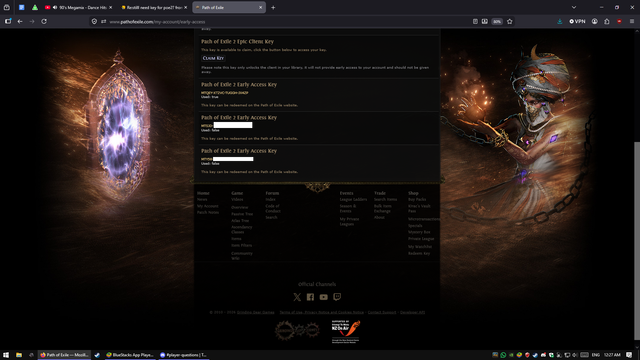
Task: Open the Windows Start button
Action: [6, 355]
